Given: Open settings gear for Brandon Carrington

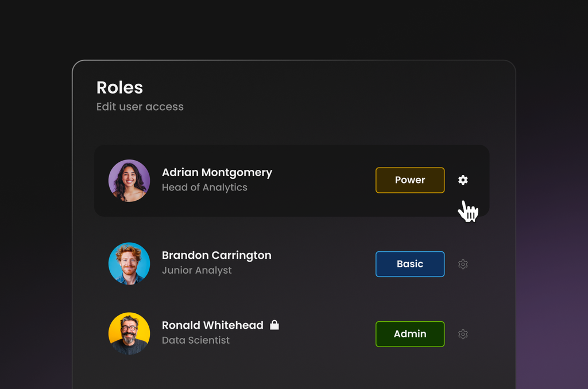Looking at the screenshot, I should tap(463, 264).
